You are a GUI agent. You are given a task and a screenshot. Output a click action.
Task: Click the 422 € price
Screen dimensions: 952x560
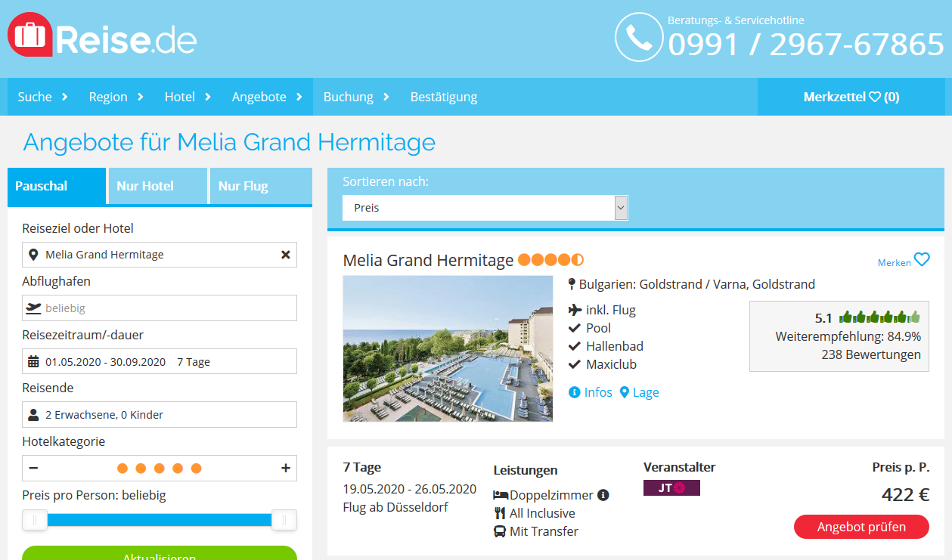tap(905, 495)
